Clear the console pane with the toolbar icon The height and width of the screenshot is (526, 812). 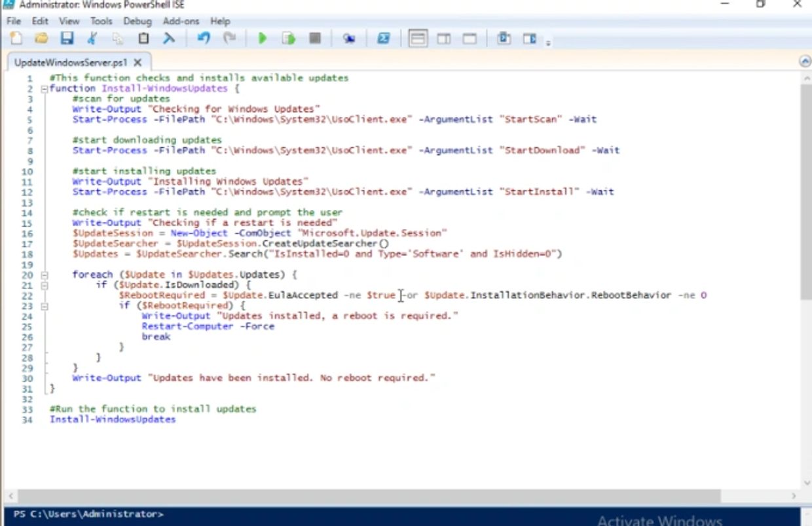pos(169,39)
